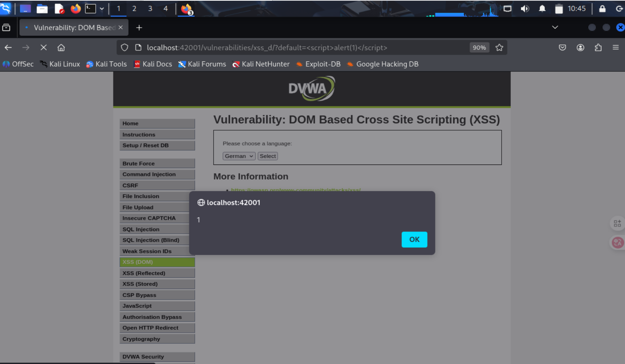
Task: Open the text editor launcher in the panel
Action: pyautogui.click(x=59, y=8)
